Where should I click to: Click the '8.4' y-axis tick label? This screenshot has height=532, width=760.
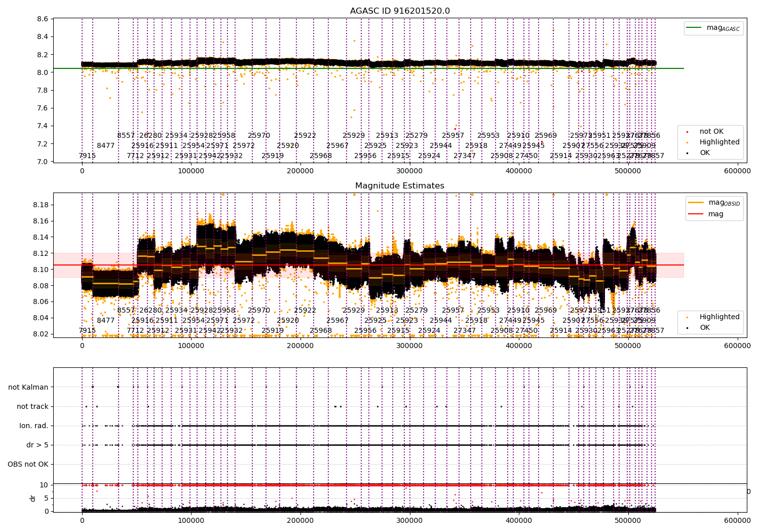tap(43, 36)
